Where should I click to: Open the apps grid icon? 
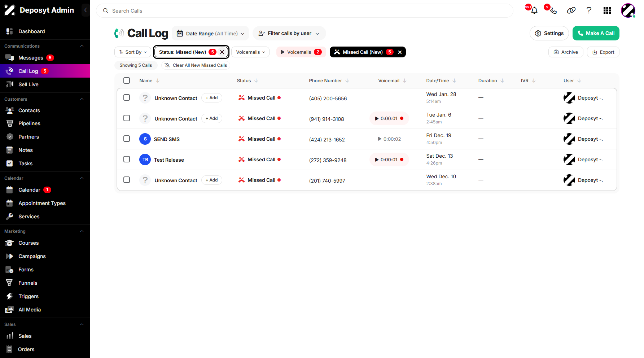tap(607, 10)
